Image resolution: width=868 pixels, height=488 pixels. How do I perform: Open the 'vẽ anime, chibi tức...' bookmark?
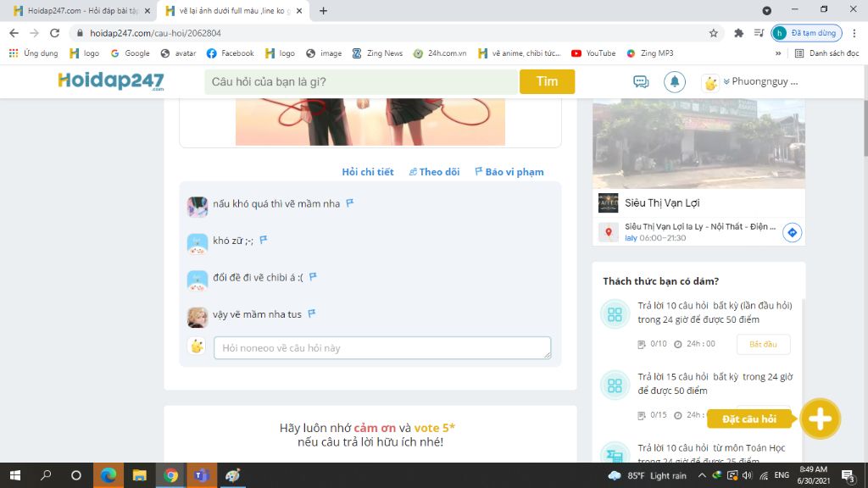[x=520, y=53]
